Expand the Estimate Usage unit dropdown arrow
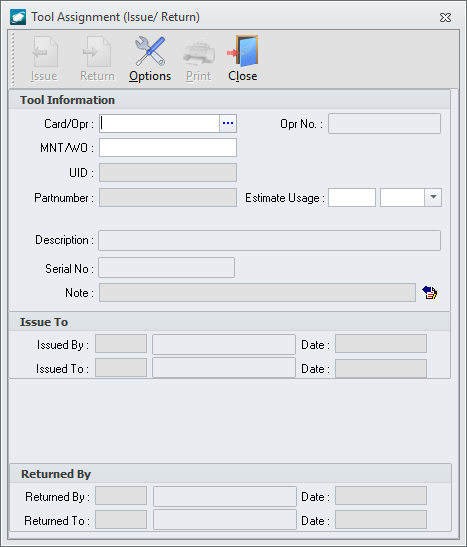467x547 pixels. pos(433,197)
